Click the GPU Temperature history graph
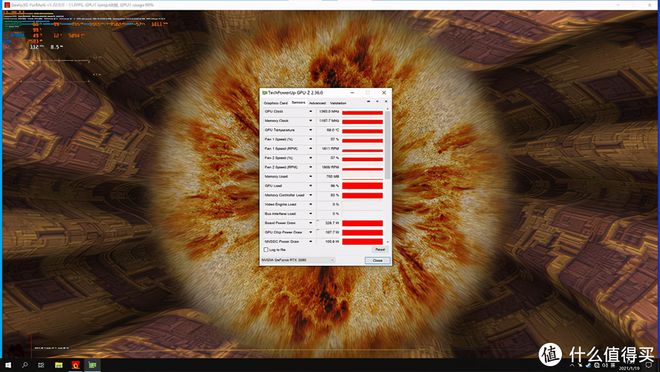The width and height of the screenshot is (660, 372). pyautogui.click(x=362, y=130)
